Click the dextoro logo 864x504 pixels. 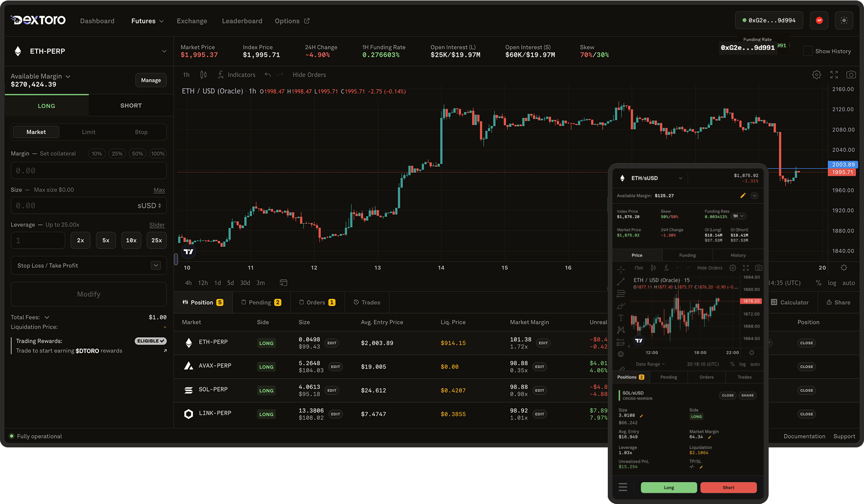pos(38,20)
